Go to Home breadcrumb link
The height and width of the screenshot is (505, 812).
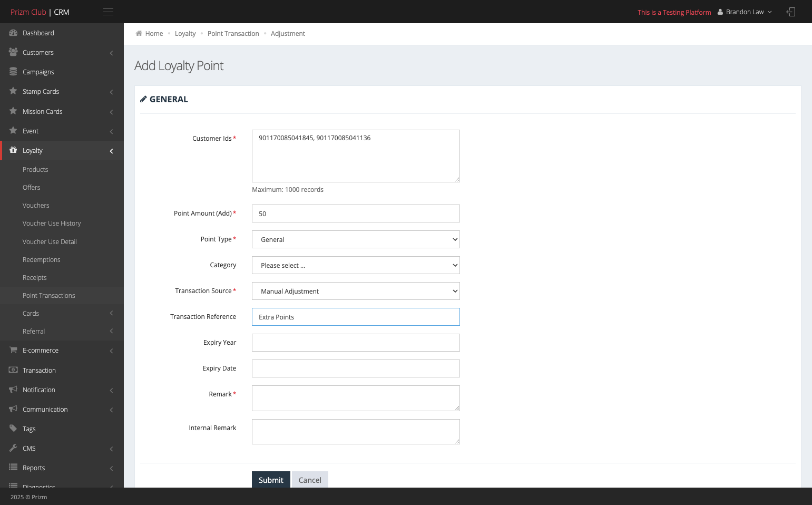coord(154,33)
